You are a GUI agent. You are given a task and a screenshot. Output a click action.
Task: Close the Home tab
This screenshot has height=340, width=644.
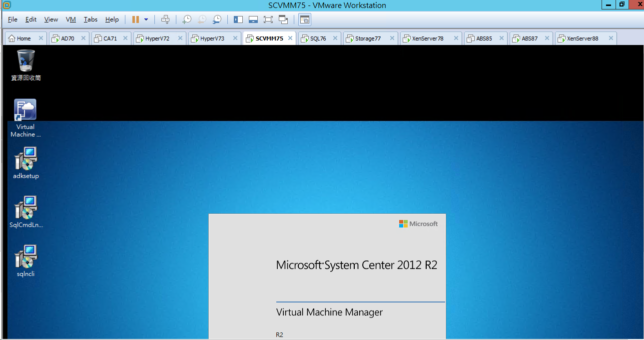[40, 38]
